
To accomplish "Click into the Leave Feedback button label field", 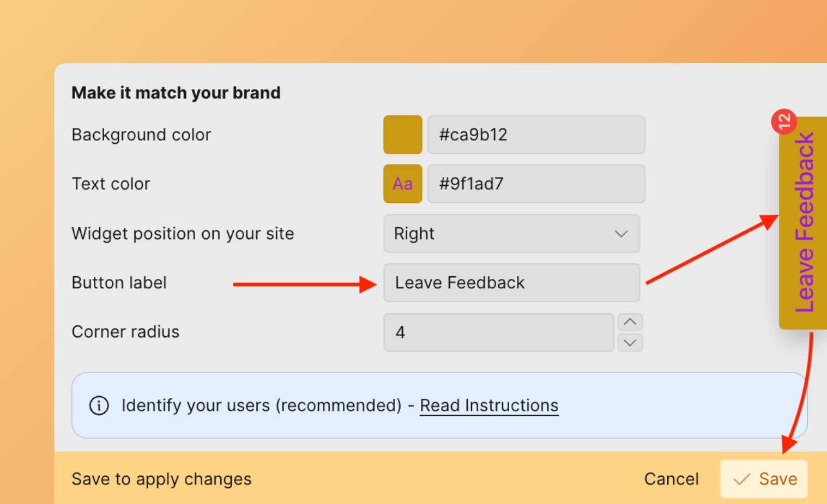I will pos(511,283).
